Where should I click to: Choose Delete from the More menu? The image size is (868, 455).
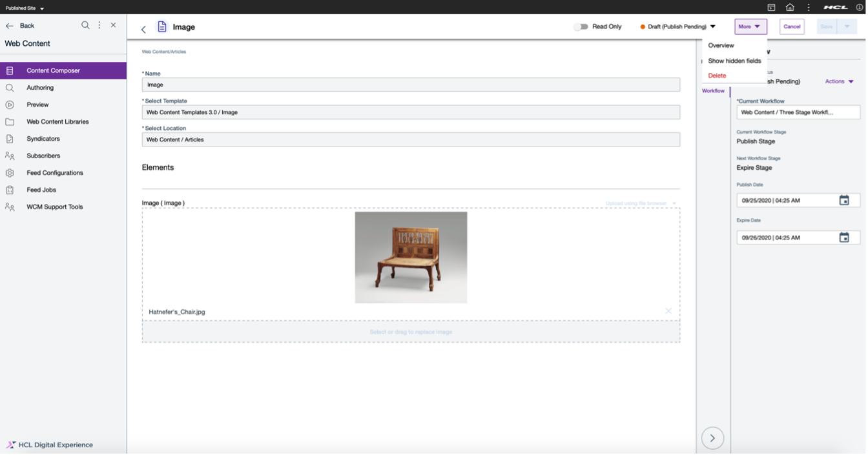pos(717,76)
